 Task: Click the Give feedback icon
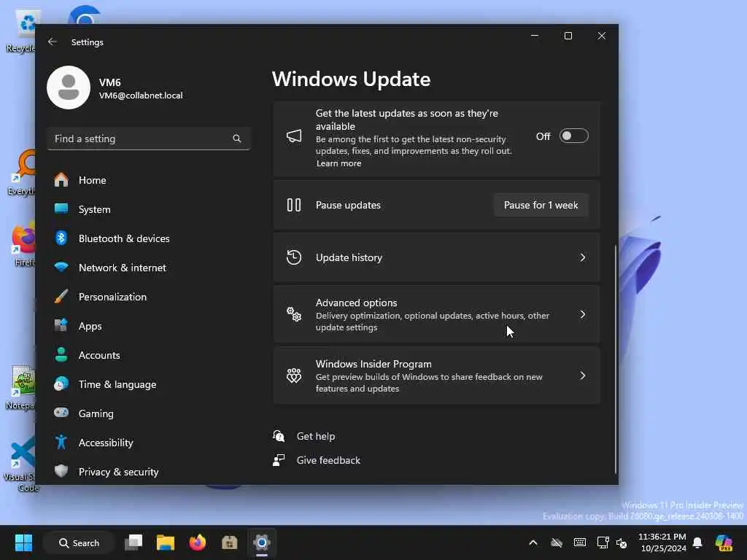click(279, 460)
